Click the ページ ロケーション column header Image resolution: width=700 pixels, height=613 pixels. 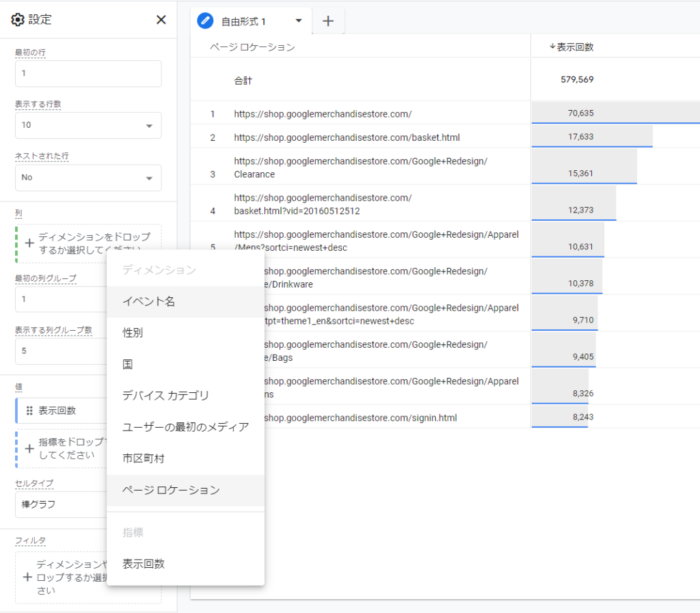[253, 47]
